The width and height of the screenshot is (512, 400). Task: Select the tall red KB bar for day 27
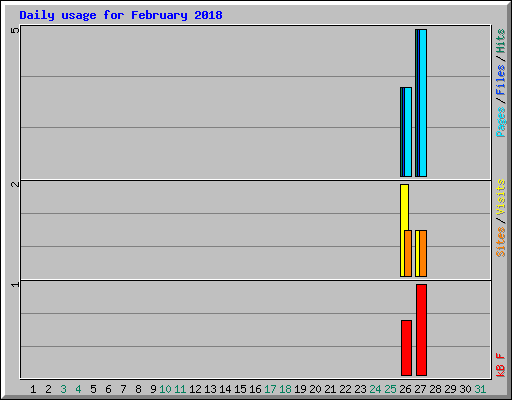[x=421, y=330]
